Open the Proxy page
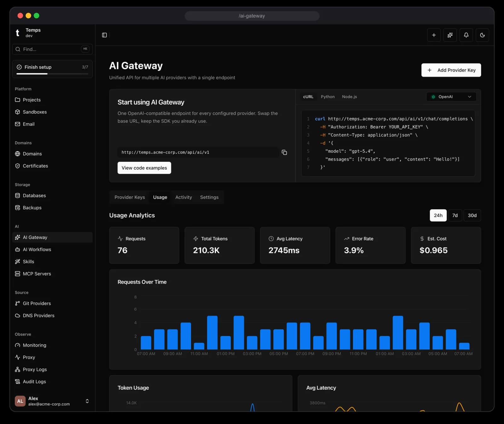This screenshot has width=504, height=424. point(52,357)
